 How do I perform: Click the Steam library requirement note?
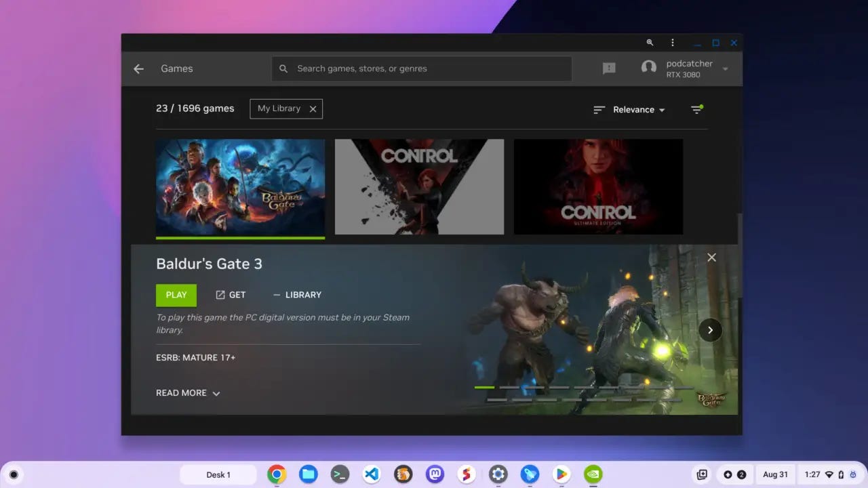click(283, 323)
